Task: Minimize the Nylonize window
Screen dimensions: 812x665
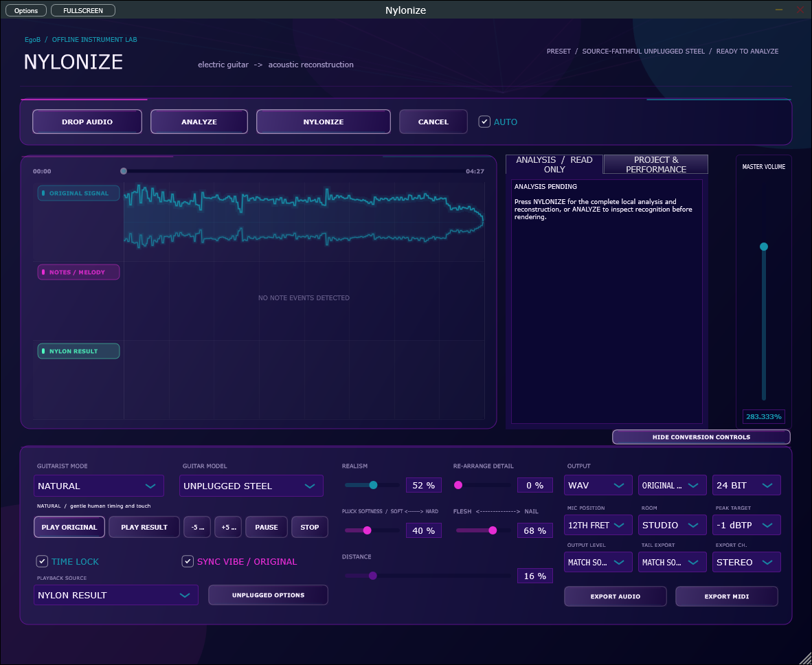Action: pos(779,10)
